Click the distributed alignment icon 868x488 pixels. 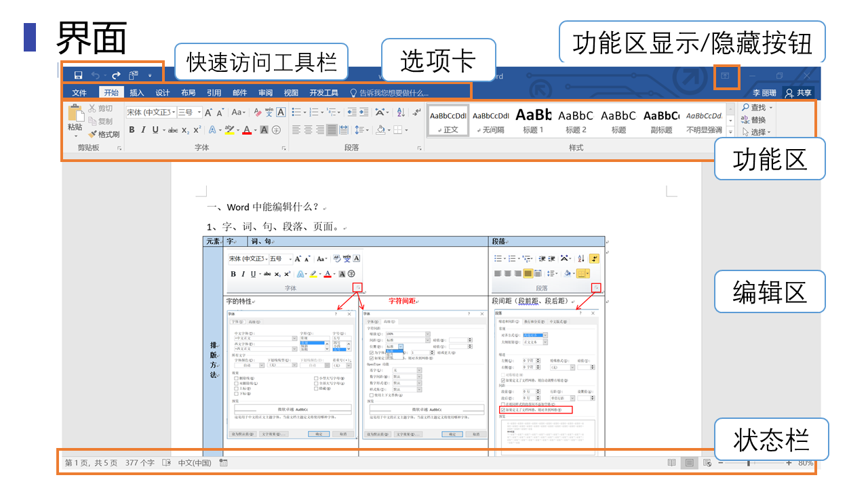[343, 130]
